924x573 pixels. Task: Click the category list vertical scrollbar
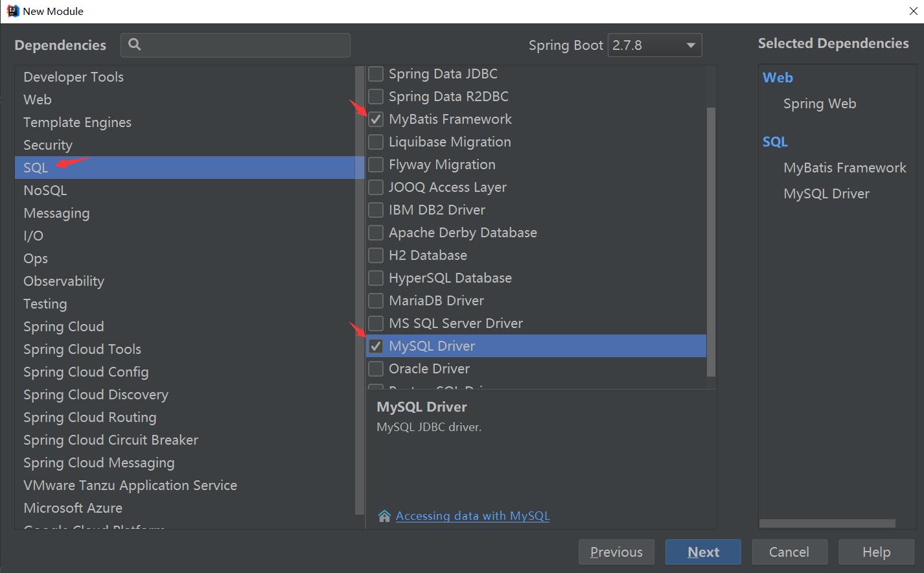tap(360, 290)
